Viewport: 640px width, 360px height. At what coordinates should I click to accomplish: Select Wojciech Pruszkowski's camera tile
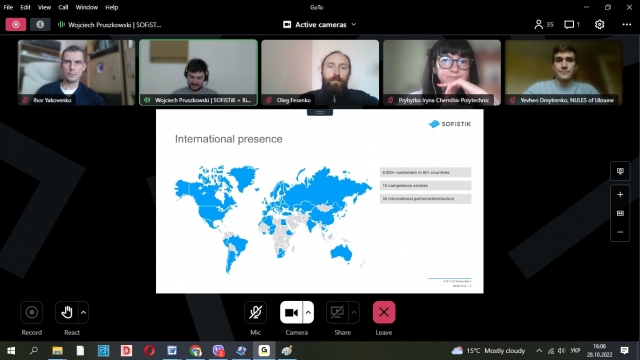click(x=198, y=72)
